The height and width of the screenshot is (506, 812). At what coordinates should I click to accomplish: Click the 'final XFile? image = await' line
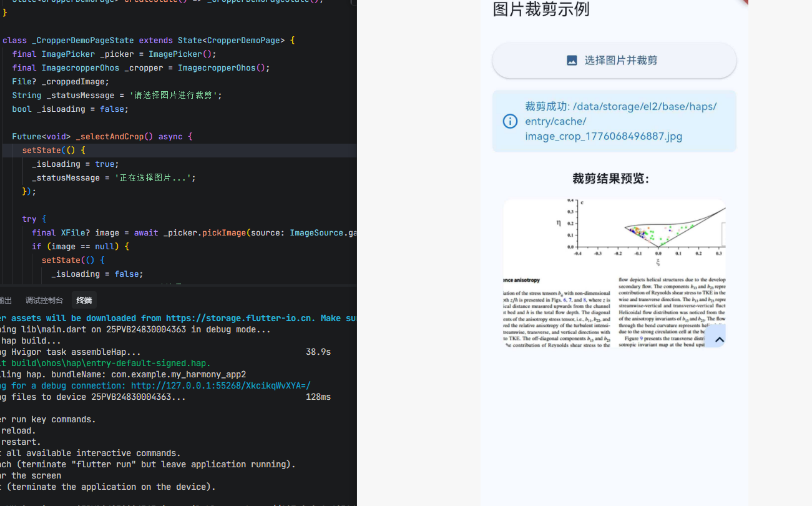(x=194, y=233)
